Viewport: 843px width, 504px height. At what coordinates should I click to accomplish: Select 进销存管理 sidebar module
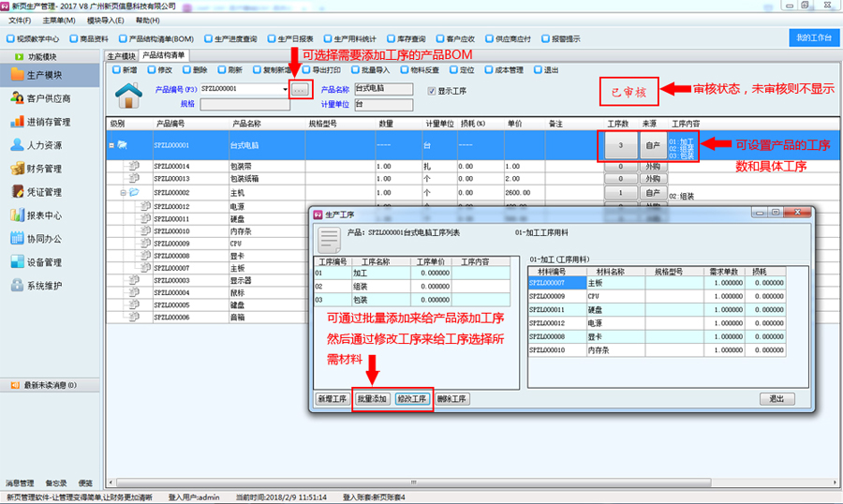(48, 122)
